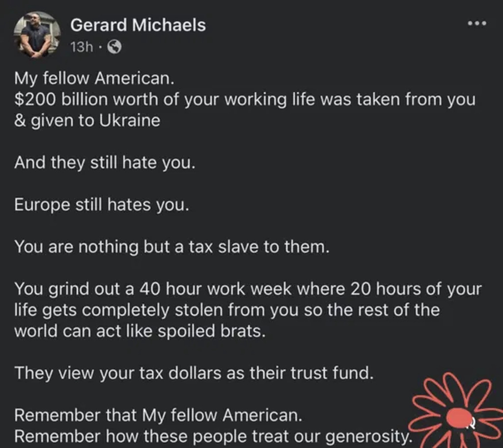Image resolution: width=503 pixels, height=448 pixels.
Task: Click the opening "My fellow American." line
Action: pyautogui.click(x=94, y=78)
